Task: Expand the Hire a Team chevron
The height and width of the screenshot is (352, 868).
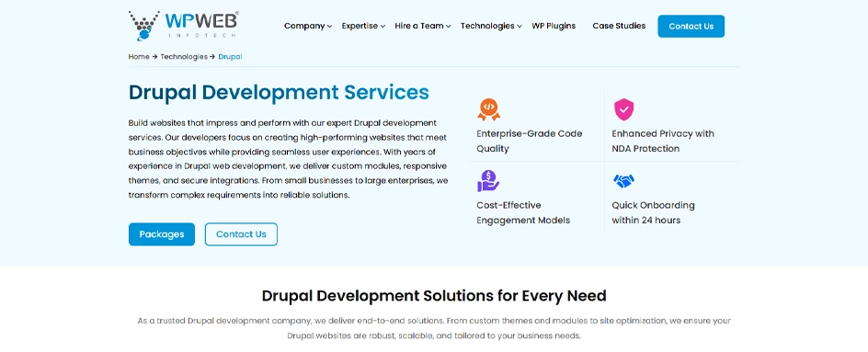Action: point(449,26)
